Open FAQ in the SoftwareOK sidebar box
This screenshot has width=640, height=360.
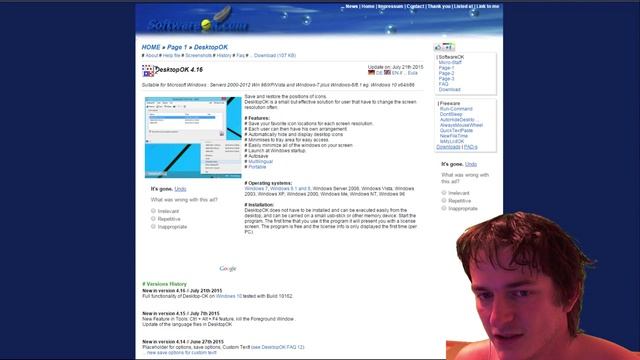pos(443,84)
